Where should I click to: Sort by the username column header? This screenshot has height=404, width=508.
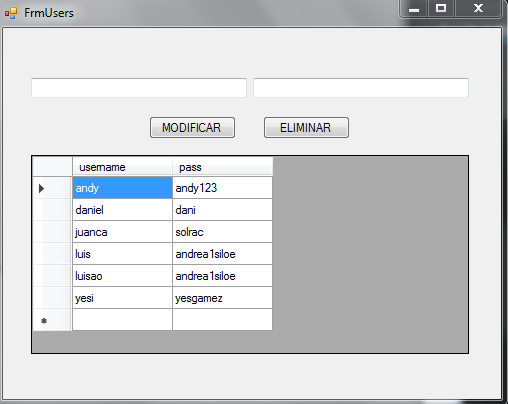122,167
